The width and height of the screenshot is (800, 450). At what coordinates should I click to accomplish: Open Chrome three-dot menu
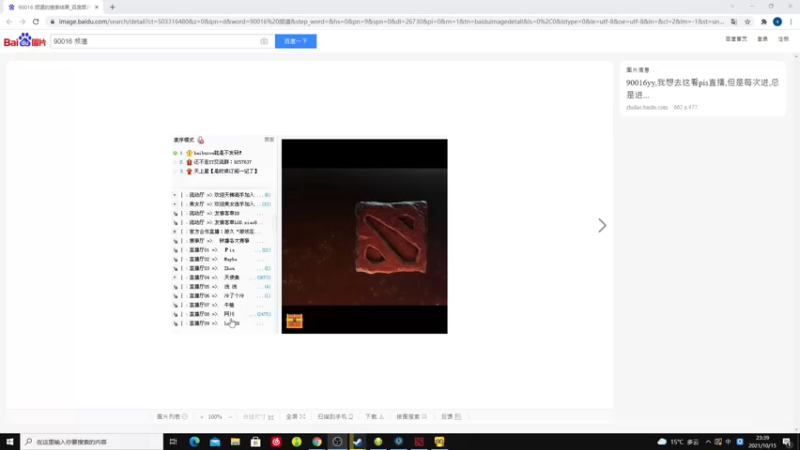point(791,21)
